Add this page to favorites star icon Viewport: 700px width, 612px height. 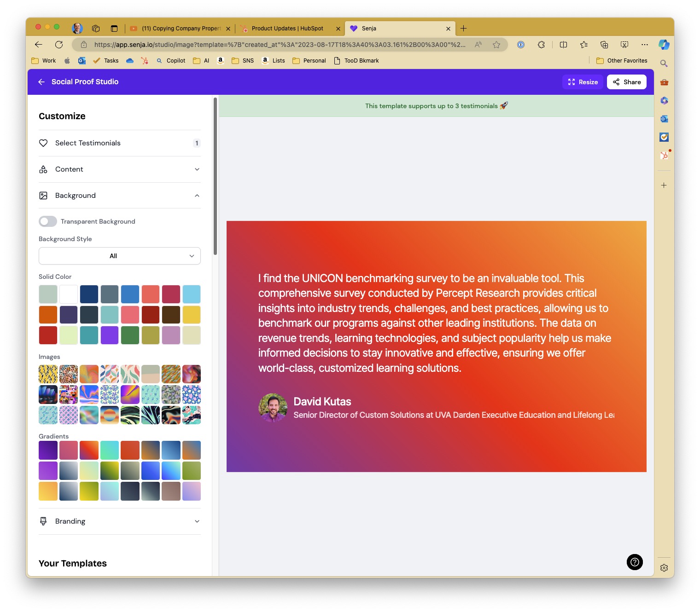pos(496,45)
